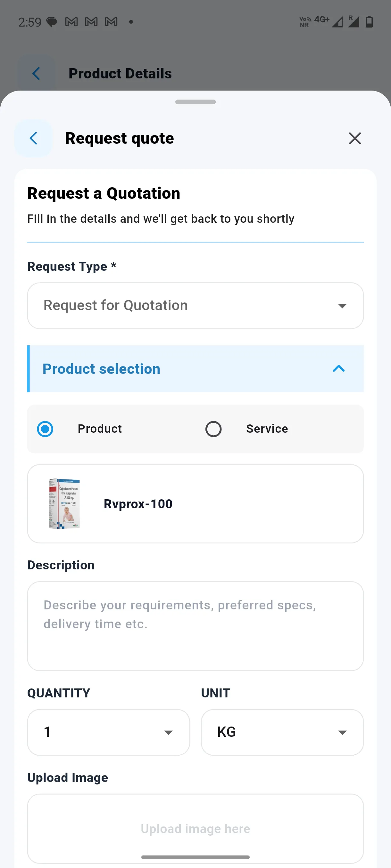Tap the battery icon in status bar

[x=369, y=22]
